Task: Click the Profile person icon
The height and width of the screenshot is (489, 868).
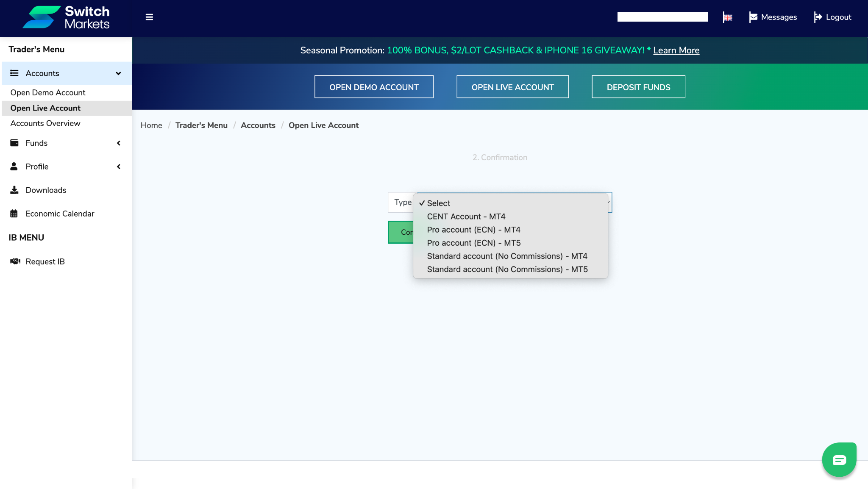Action: tap(14, 167)
